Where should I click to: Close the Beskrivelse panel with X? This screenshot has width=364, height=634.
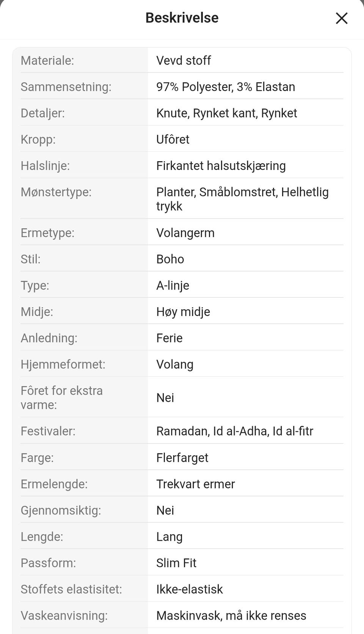pyautogui.click(x=342, y=18)
